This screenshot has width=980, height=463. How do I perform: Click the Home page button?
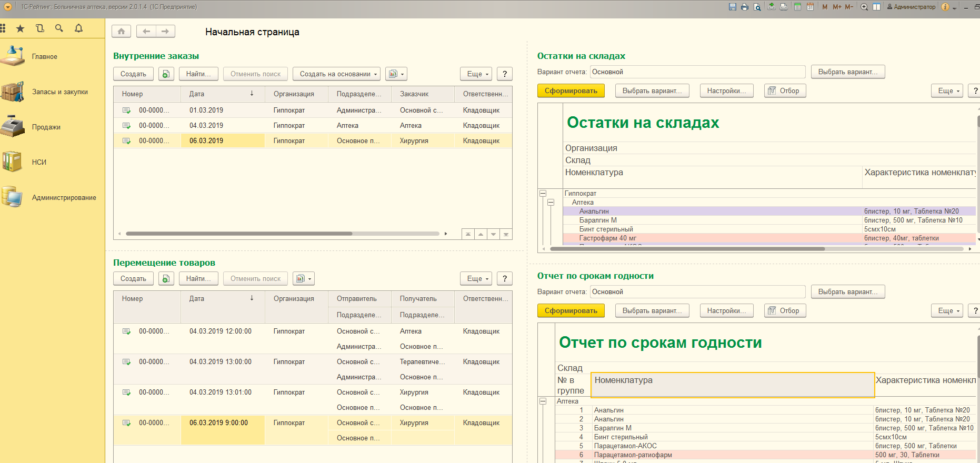[x=121, y=32]
